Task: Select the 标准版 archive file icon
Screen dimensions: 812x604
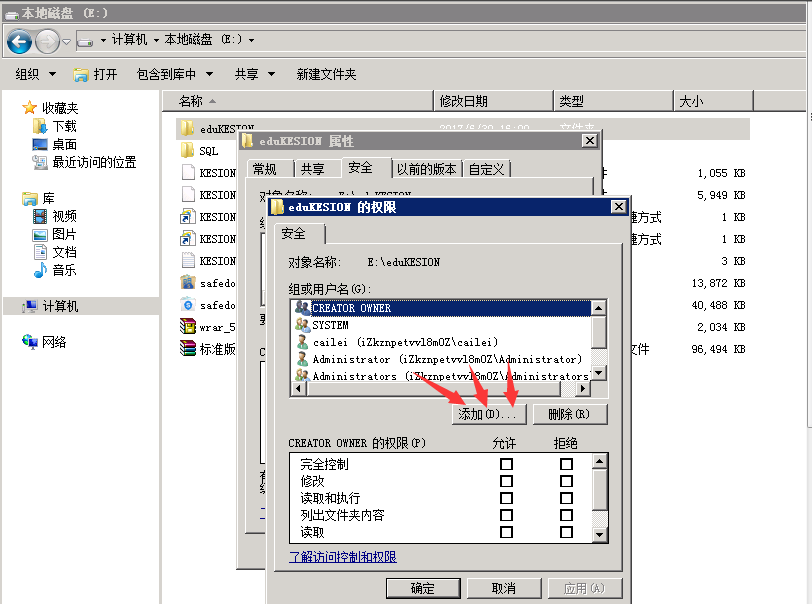Action: tap(187, 349)
